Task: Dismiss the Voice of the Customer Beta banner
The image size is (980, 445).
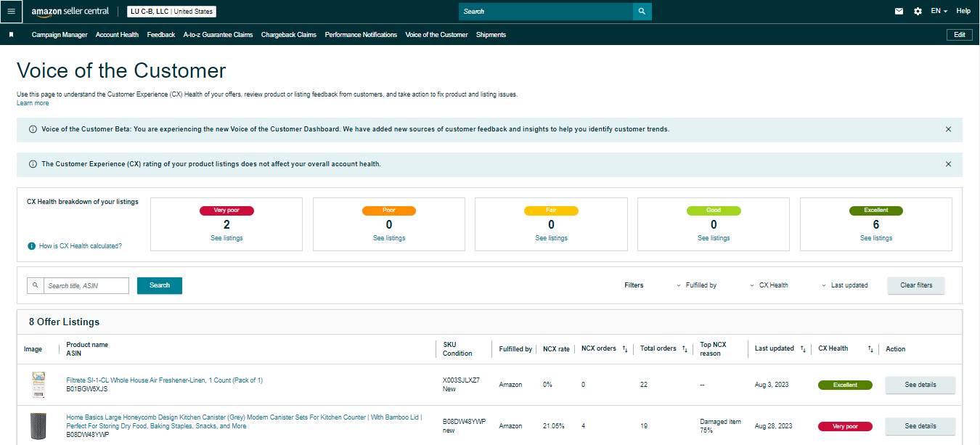Action: 948,129
